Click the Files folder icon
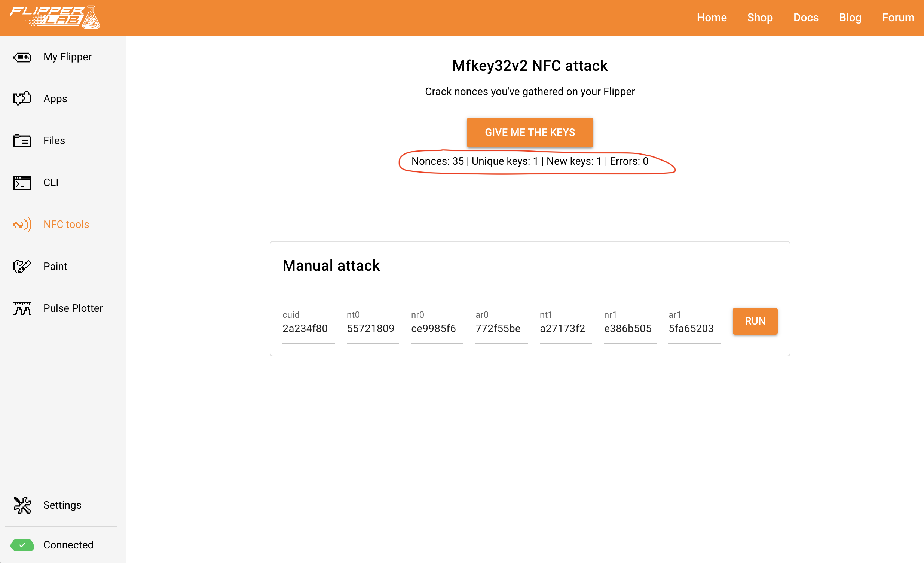924x563 pixels. (x=22, y=141)
